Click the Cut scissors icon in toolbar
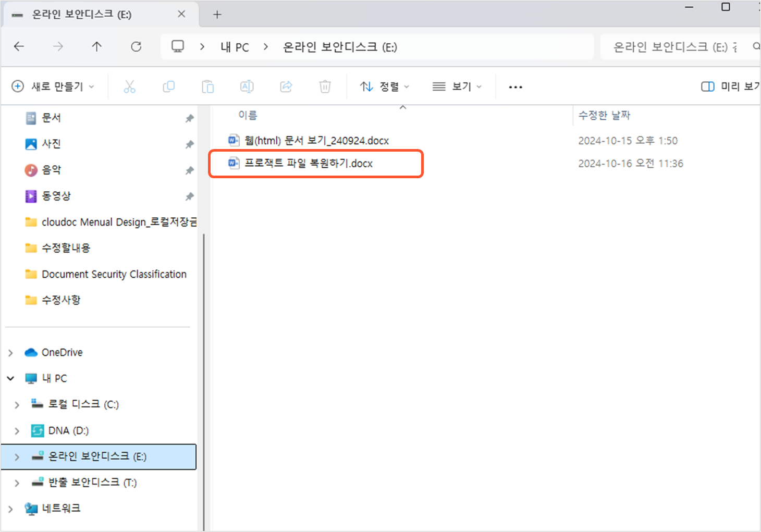This screenshot has height=532, width=761. point(129,86)
